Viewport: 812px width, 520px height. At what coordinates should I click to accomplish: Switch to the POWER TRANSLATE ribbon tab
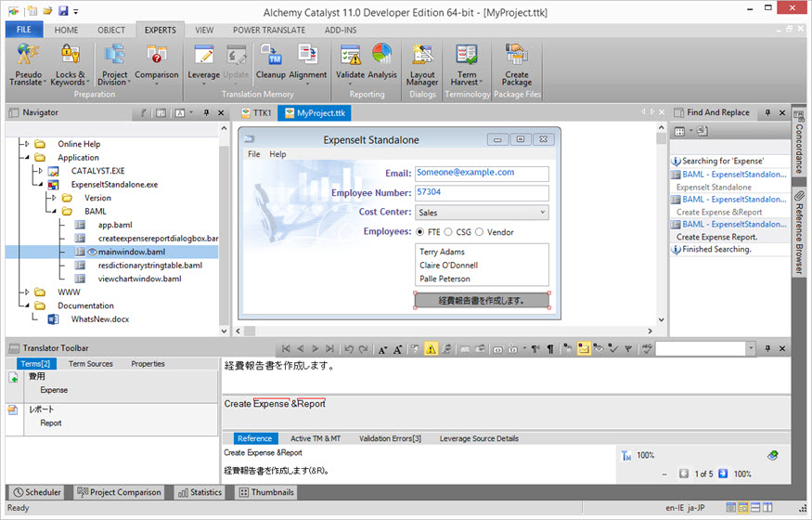pos(269,30)
